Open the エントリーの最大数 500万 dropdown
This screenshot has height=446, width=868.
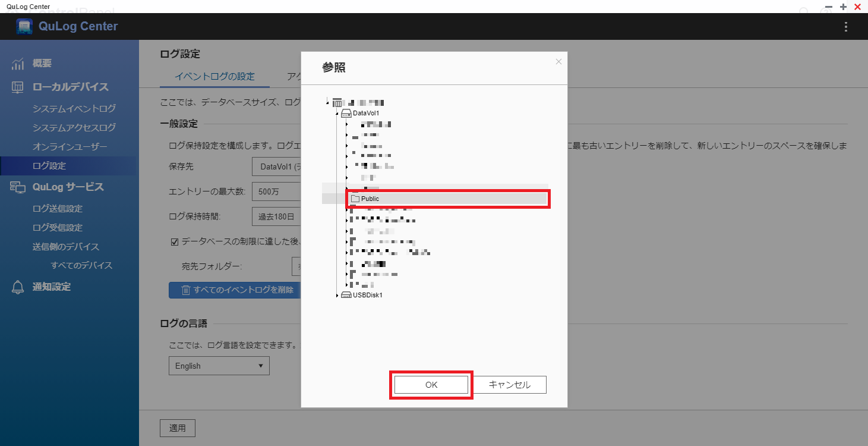(277, 191)
